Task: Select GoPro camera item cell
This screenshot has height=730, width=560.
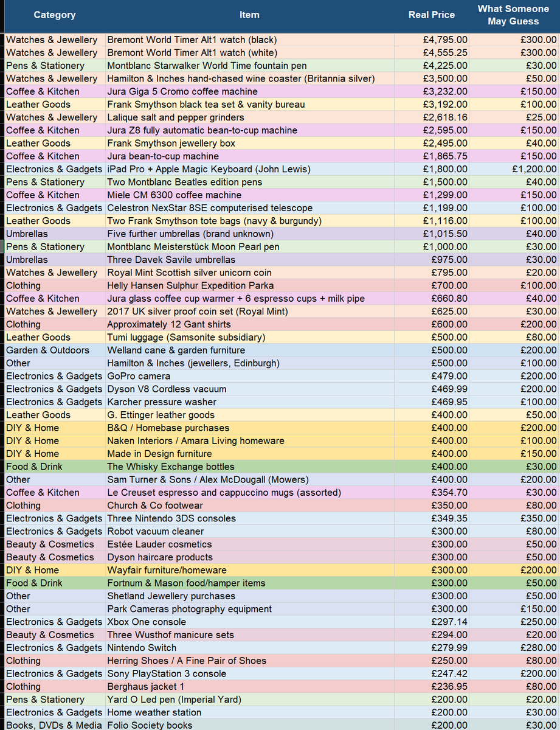Action: click(x=250, y=376)
